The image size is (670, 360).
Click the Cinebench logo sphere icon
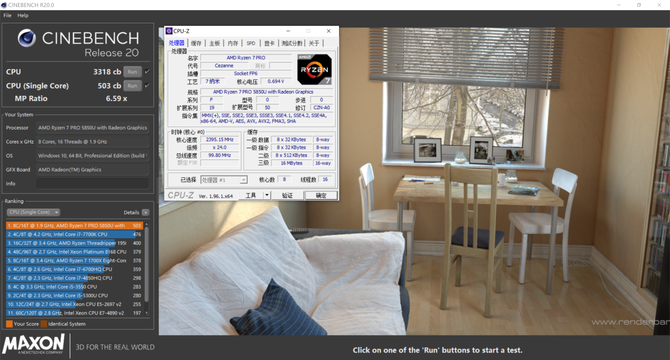coord(26,38)
